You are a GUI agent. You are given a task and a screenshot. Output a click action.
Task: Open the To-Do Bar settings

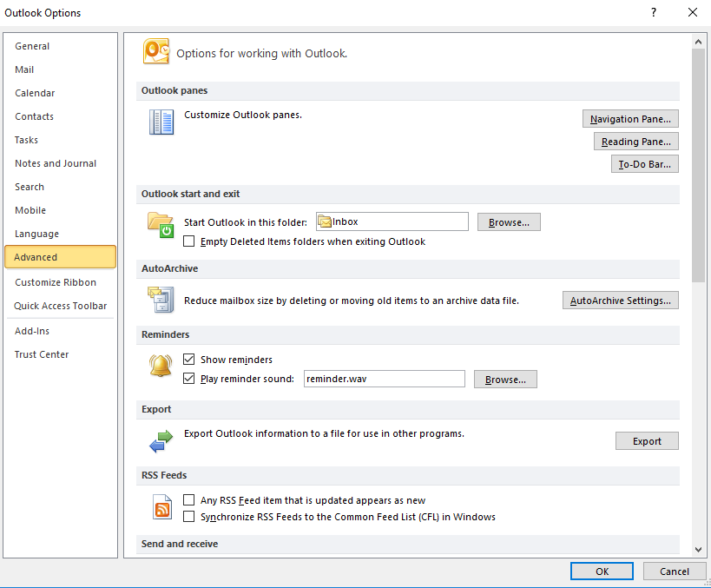click(x=645, y=164)
